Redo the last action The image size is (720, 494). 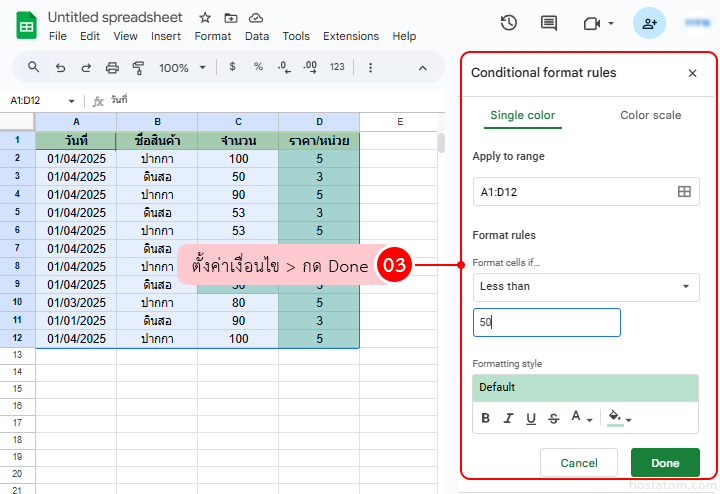(86, 68)
